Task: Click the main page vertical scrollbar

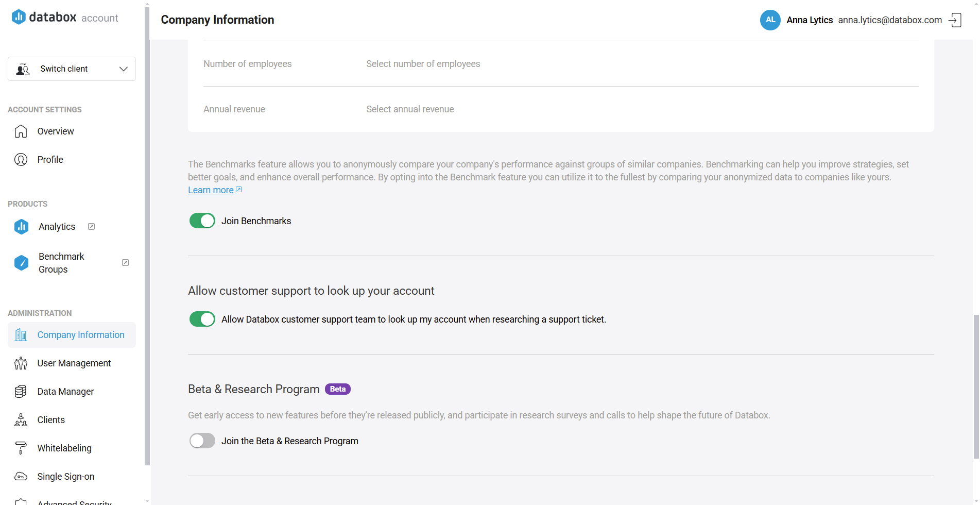Action: 976,386
